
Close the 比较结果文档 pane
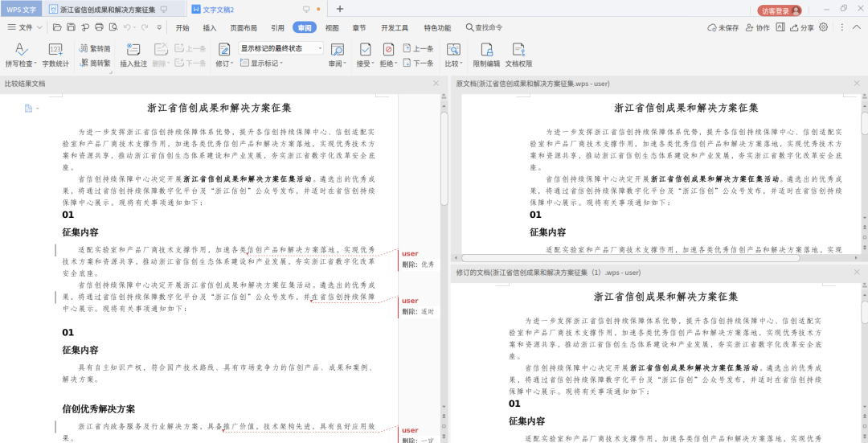tap(436, 83)
